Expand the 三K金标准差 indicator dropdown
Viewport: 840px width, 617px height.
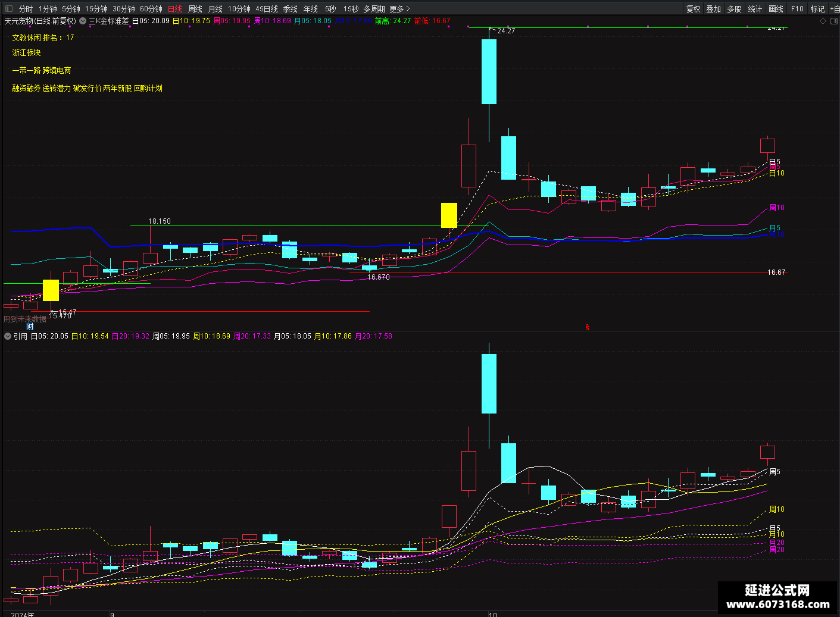(x=83, y=21)
